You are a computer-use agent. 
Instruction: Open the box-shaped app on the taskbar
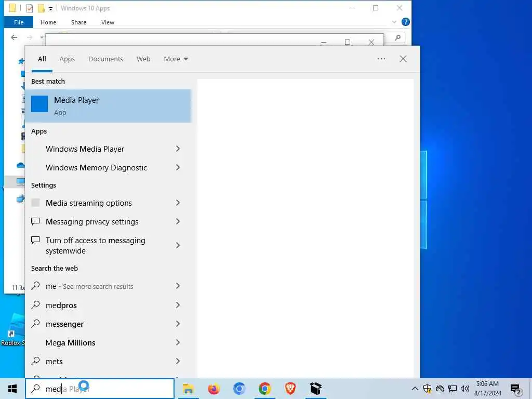315,389
